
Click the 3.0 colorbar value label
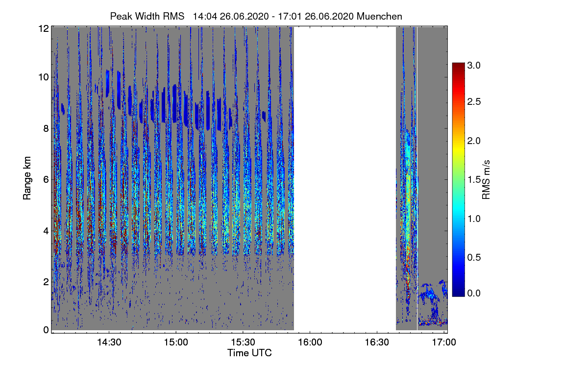click(x=474, y=65)
